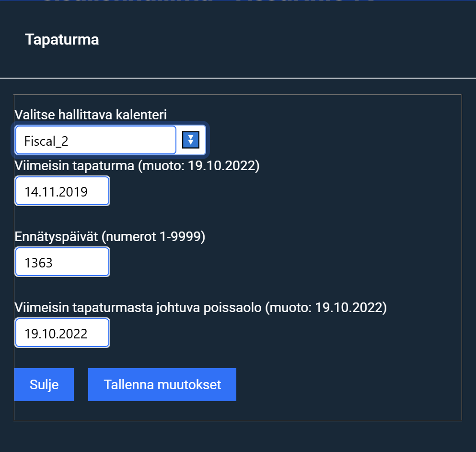Click the white divider line under Tapaturma

[238, 78]
